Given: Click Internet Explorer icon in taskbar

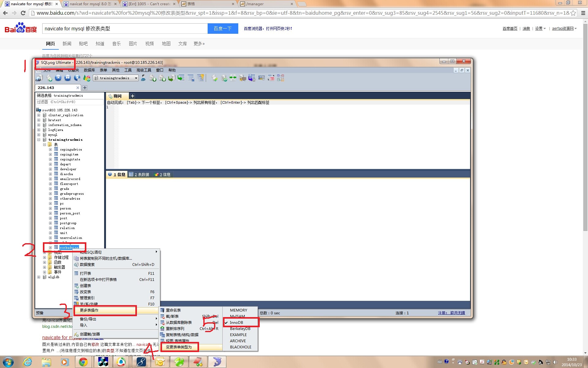Looking at the screenshot, I should tap(28, 362).
